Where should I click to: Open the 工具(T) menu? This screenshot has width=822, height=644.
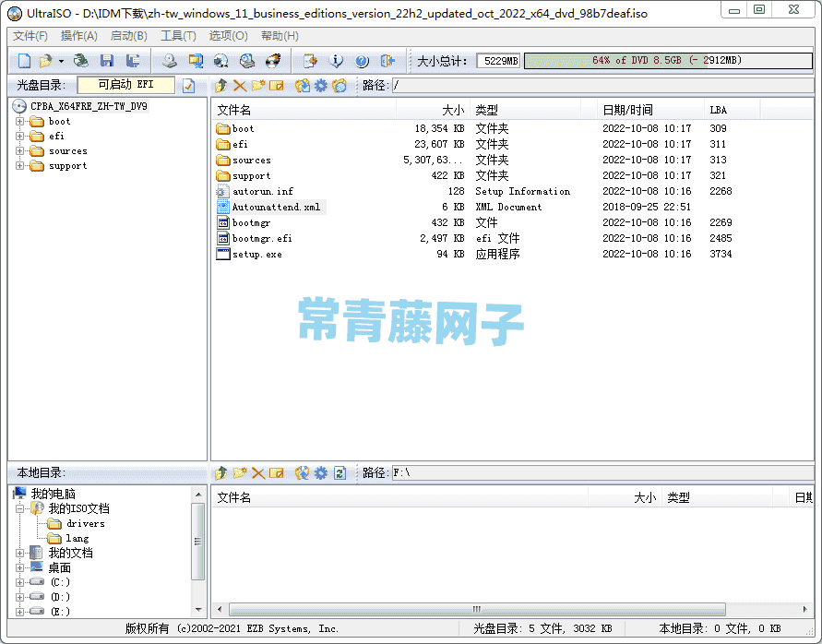tap(178, 36)
